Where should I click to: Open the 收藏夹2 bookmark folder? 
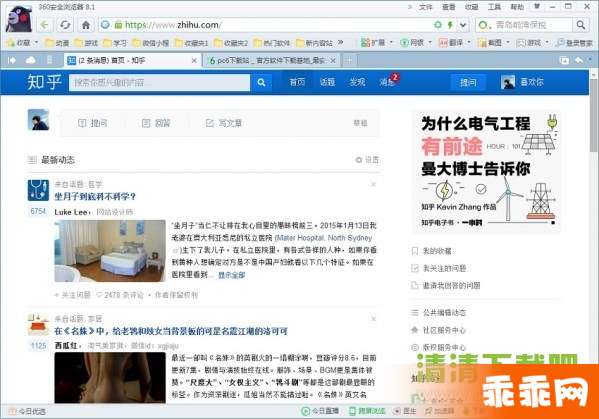(x=232, y=43)
